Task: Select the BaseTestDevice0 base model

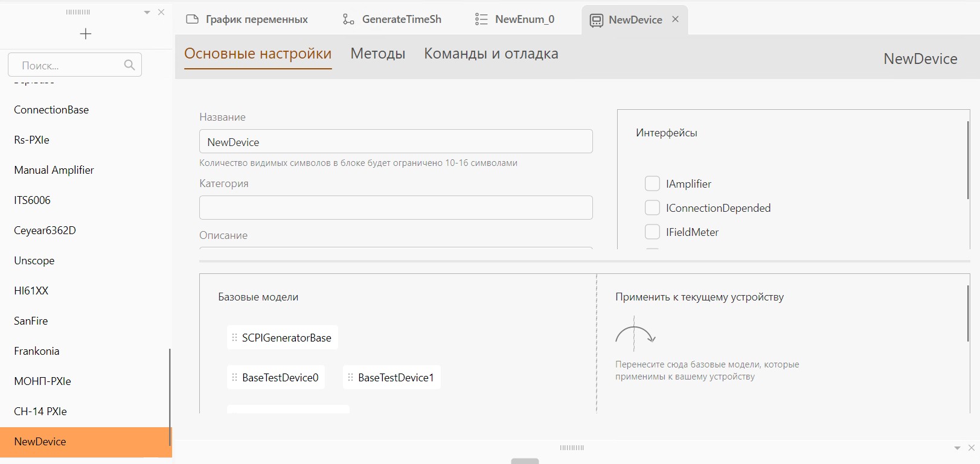Action: point(276,377)
